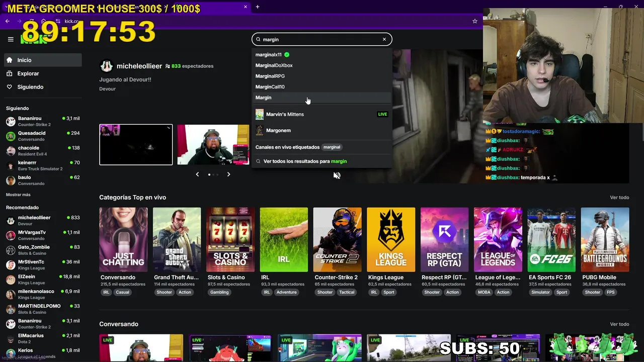
Task: Go to previous carousel slide arrow
Action: [197, 174]
